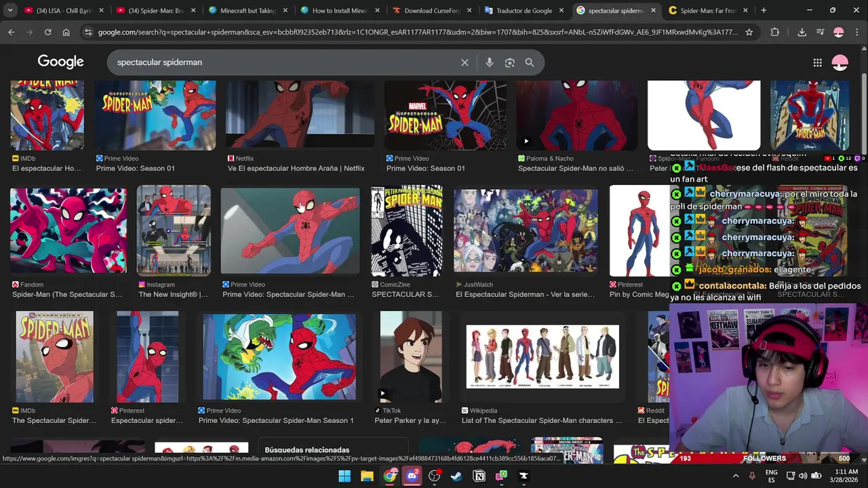The width and height of the screenshot is (868, 488).
Task: Open the Chrome profile avatar
Action: pyautogui.click(x=838, y=32)
